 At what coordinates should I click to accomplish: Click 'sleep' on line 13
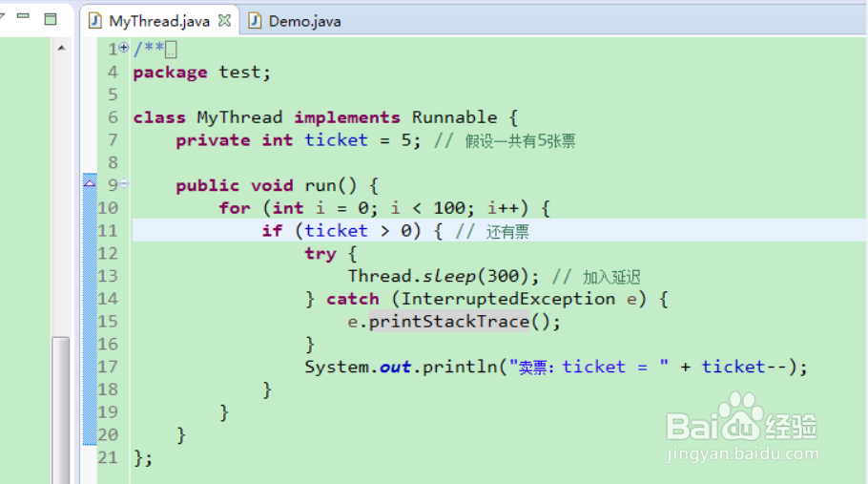point(449,276)
